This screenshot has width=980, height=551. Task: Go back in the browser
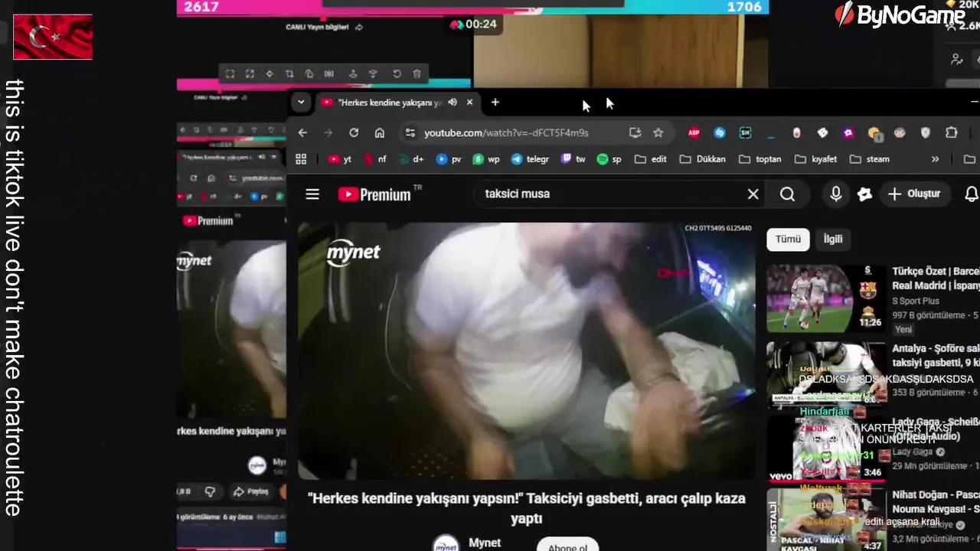tap(302, 133)
